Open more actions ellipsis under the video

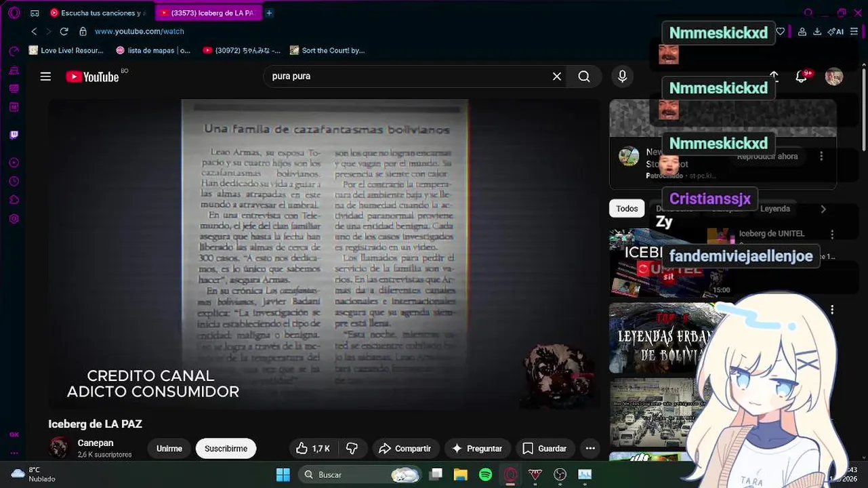[590, 448]
